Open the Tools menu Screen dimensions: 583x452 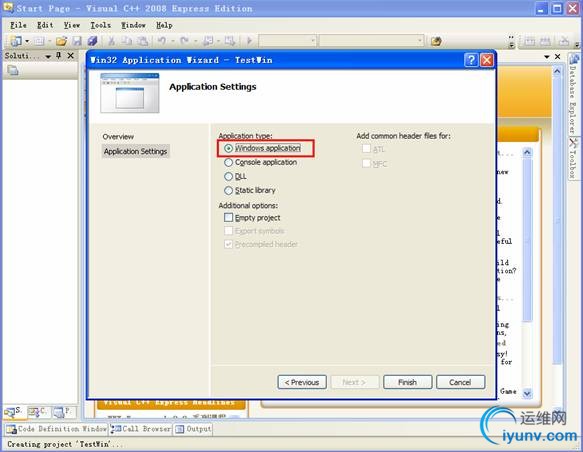tap(100, 25)
